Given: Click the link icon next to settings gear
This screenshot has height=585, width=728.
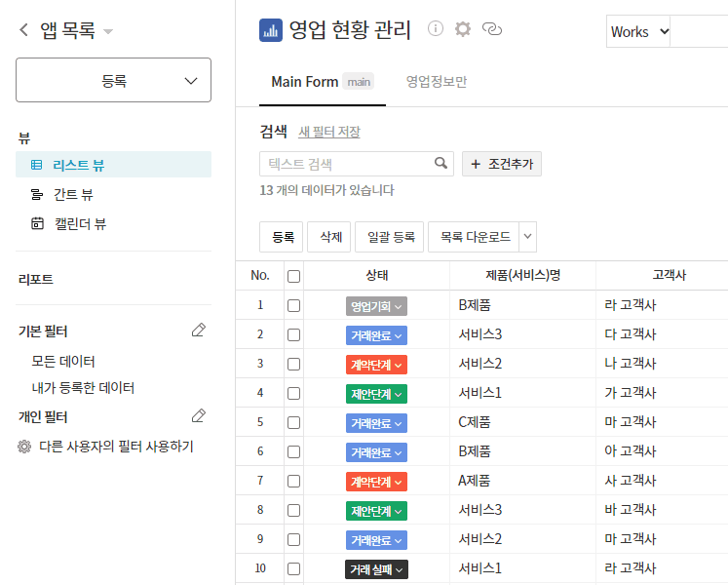Looking at the screenshot, I should (x=492, y=29).
